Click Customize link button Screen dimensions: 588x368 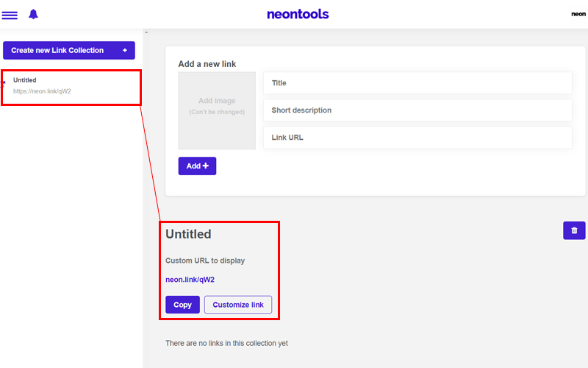(x=238, y=305)
